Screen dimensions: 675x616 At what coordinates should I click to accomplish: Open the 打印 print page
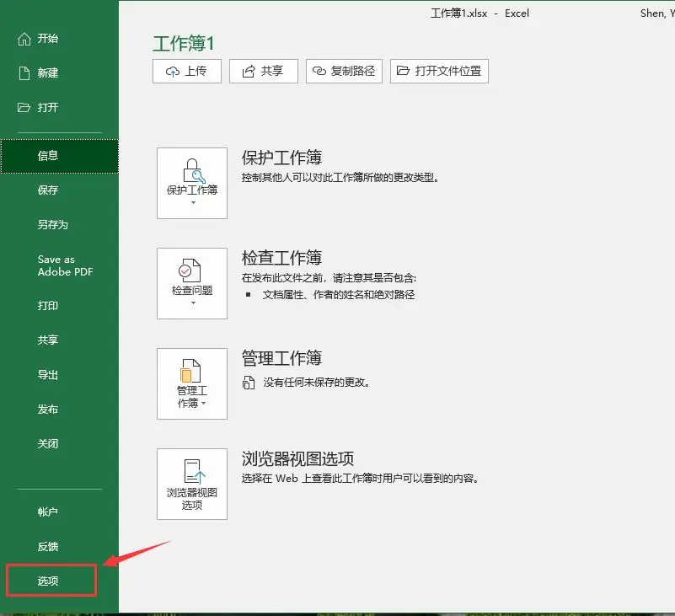tap(48, 306)
